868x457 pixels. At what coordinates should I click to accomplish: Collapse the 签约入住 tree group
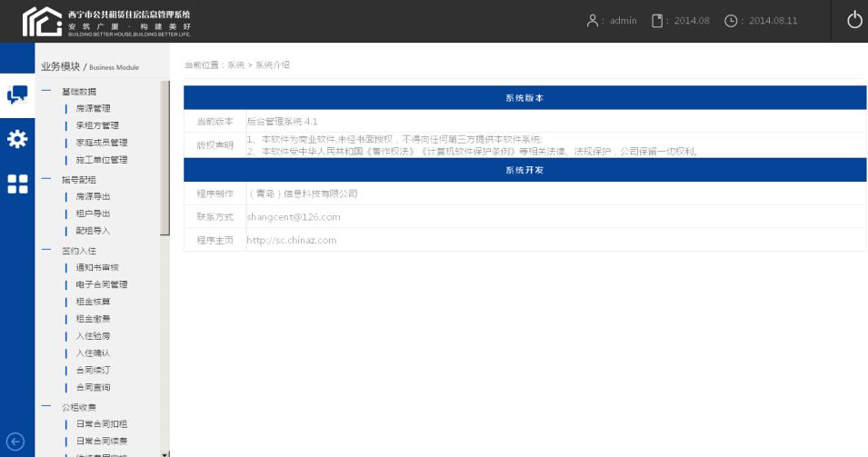(45, 249)
